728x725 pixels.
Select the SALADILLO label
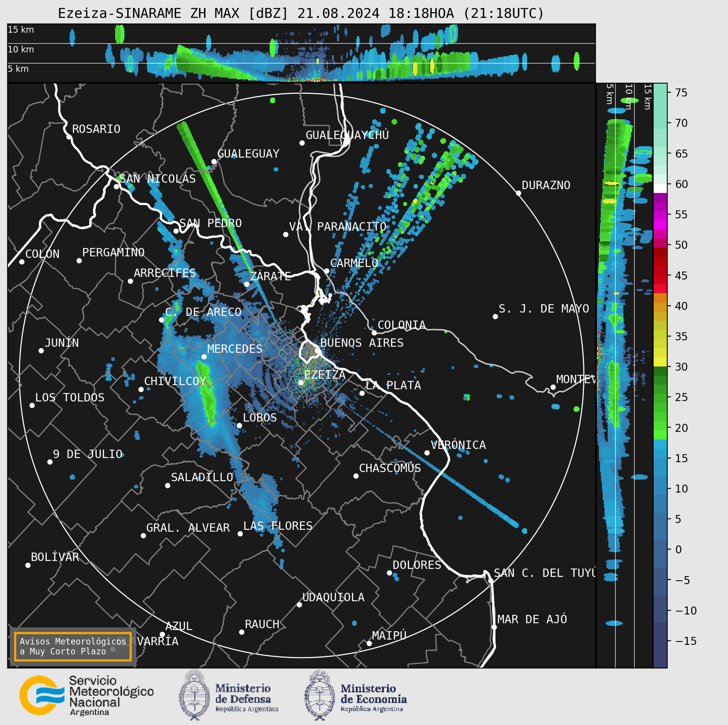pyautogui.click(x=202, y=477)
